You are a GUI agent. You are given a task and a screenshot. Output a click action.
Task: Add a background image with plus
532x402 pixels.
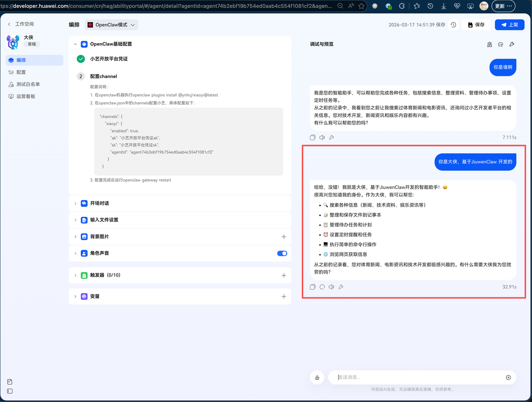pyautogui.click(x=284, y=237)
